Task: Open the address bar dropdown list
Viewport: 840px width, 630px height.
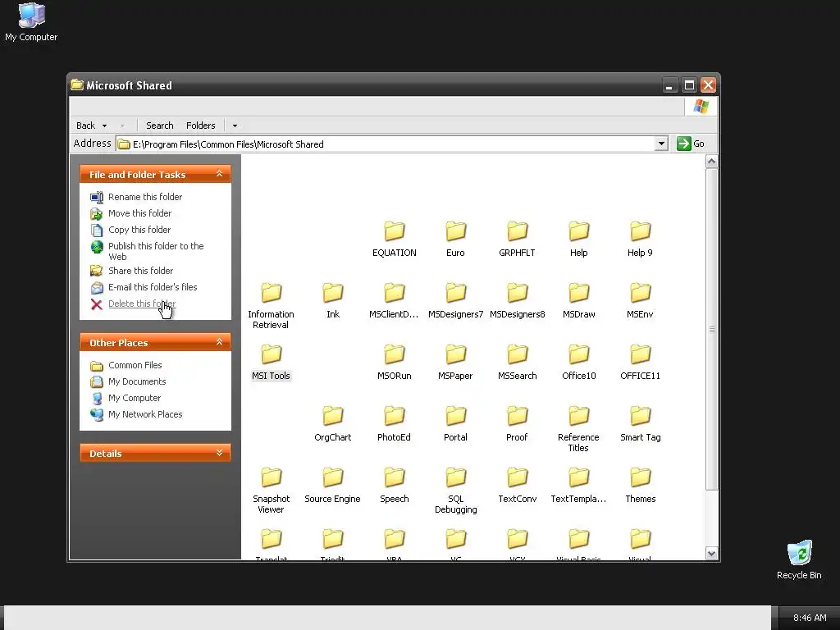Action: tap(661, 144)
